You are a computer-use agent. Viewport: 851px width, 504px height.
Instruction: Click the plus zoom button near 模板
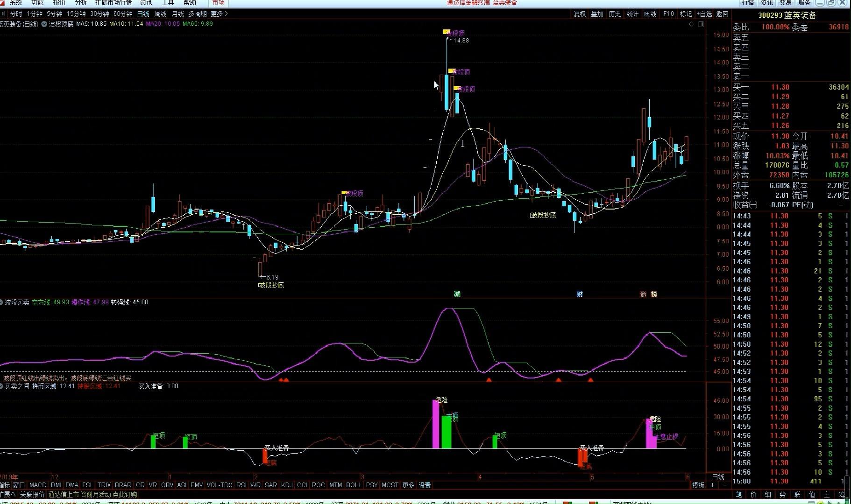[x=712, y=485]
